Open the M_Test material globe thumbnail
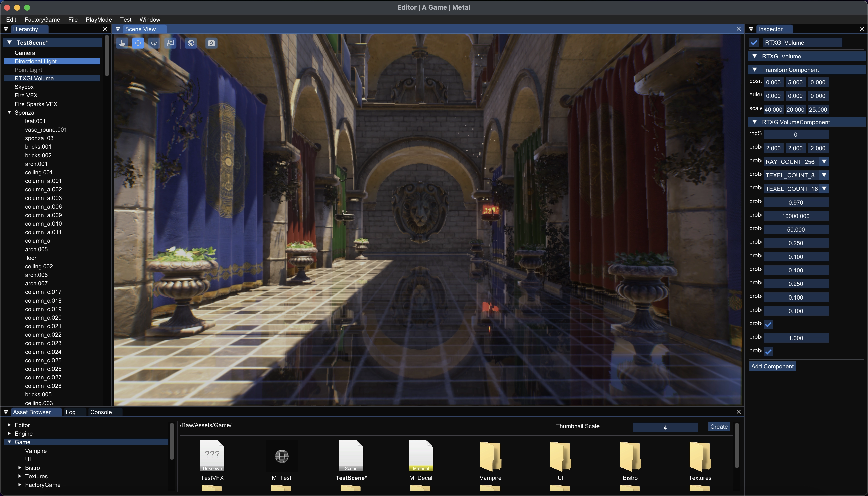This screenshot has height=496, width=868. point(281,456)
